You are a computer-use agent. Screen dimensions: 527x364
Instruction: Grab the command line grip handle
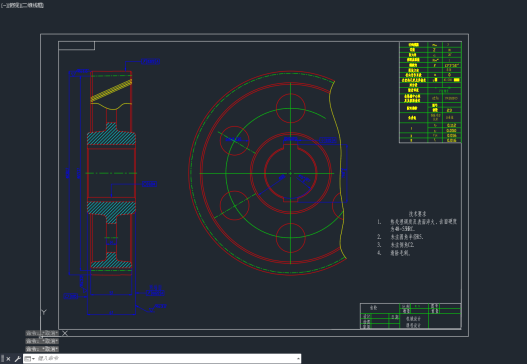(x=3, y=359)
